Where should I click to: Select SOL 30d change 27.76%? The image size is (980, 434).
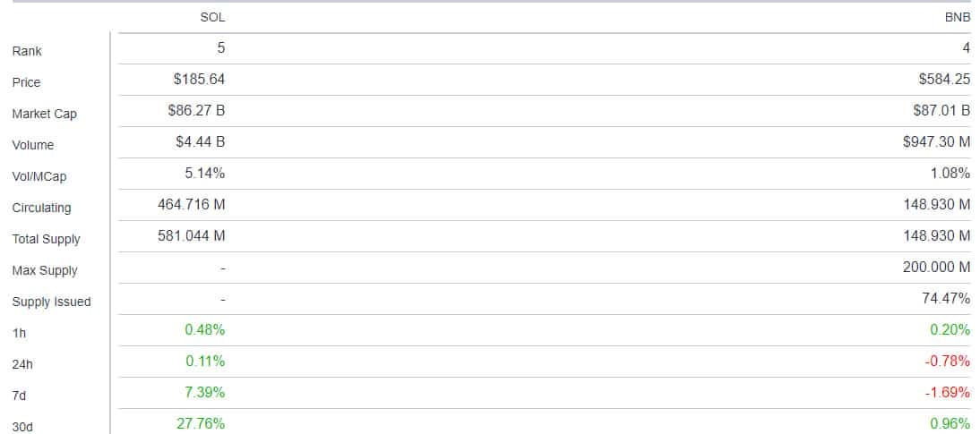pos(201,423)
